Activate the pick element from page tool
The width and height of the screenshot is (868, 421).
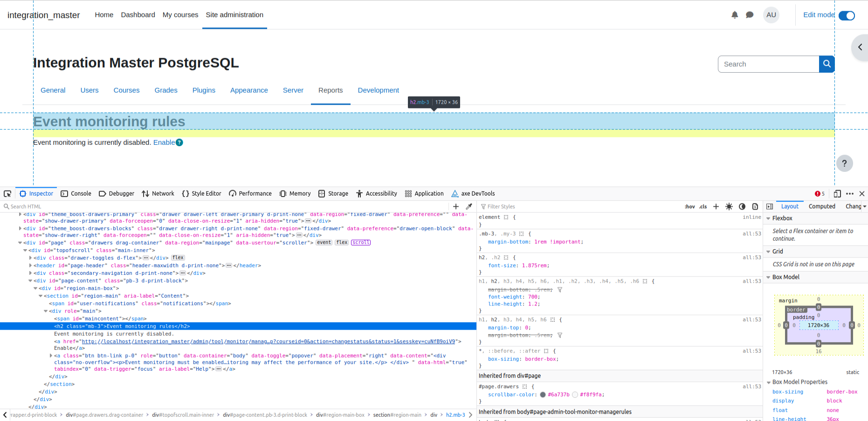[x=7, y=194]
